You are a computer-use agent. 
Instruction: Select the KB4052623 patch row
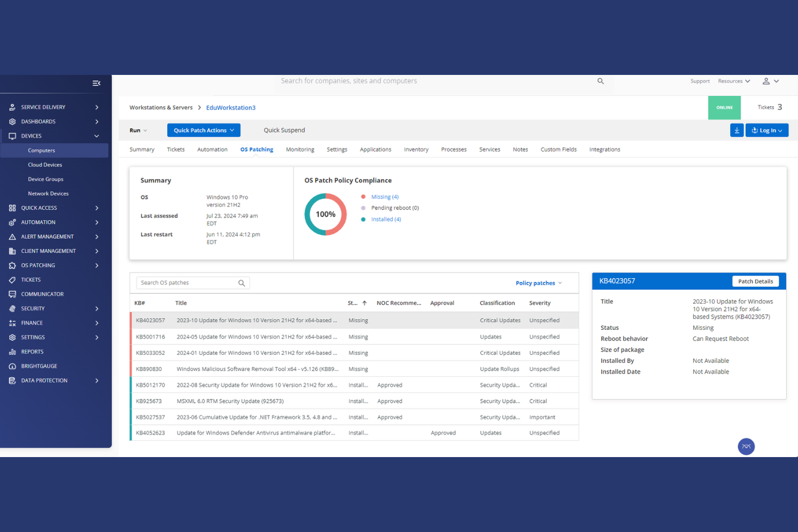pos(354,433)
